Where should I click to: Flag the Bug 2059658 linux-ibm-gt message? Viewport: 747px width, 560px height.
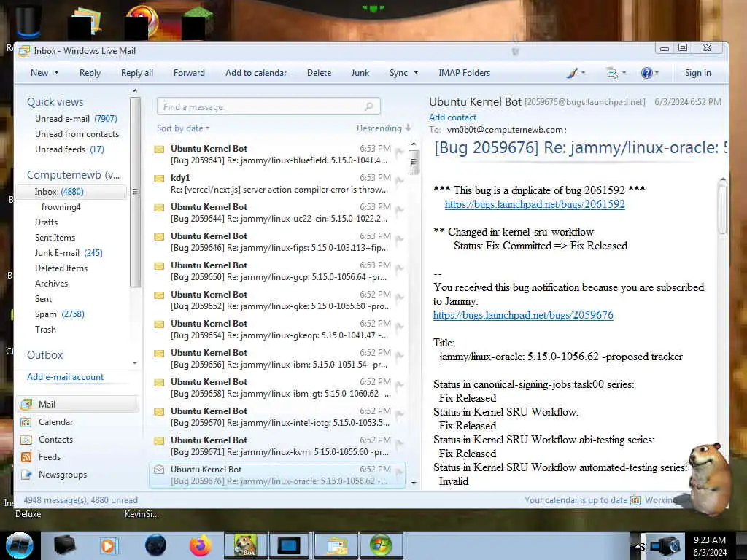click(x=400, y=385)
